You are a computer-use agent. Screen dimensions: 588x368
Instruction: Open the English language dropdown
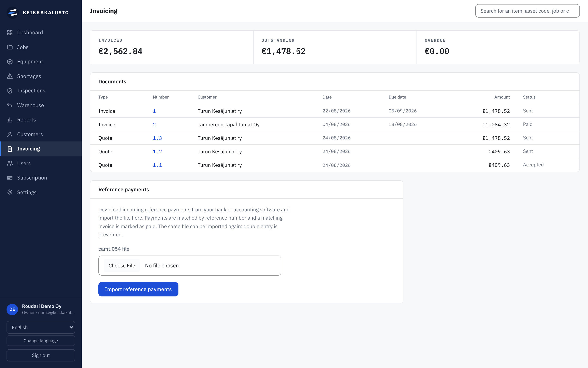41,327
